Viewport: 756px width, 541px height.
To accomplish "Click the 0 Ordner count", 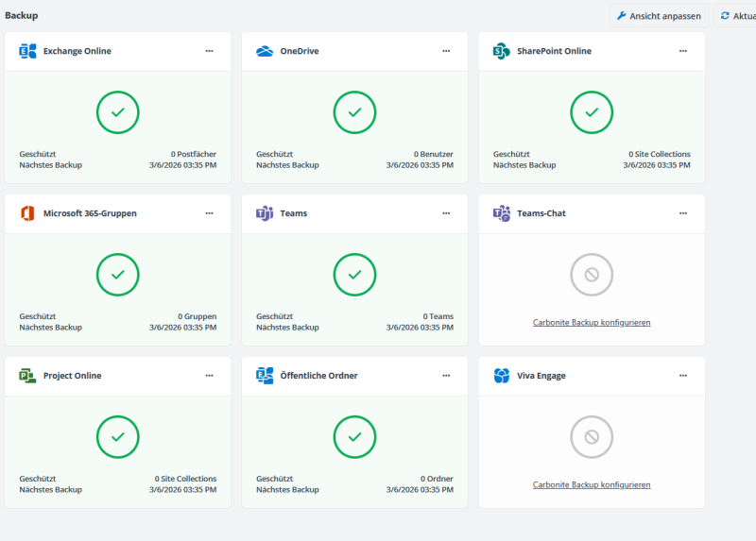I will click(x=437, y=479).
